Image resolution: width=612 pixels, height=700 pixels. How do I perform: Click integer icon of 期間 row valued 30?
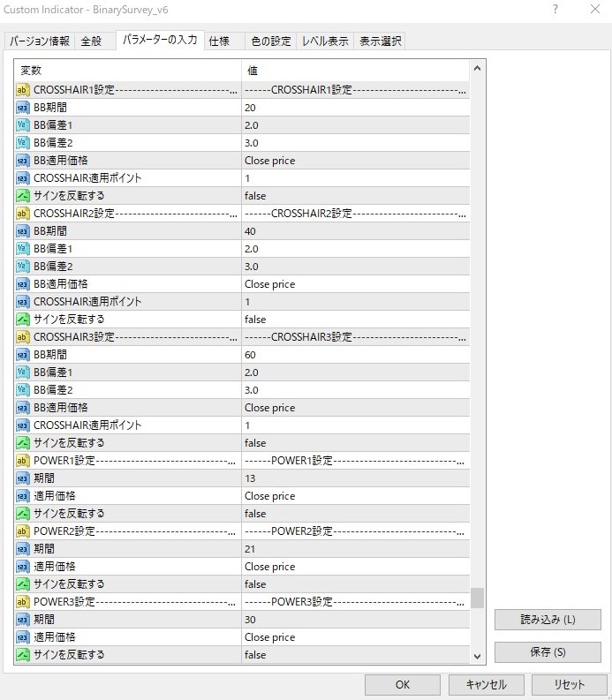pos(22,620)
